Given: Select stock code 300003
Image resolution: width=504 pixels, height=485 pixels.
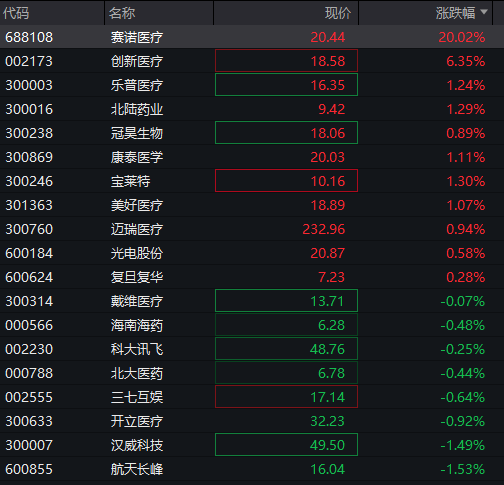Looking at the screenshot, I should click(x=29, y=85).
